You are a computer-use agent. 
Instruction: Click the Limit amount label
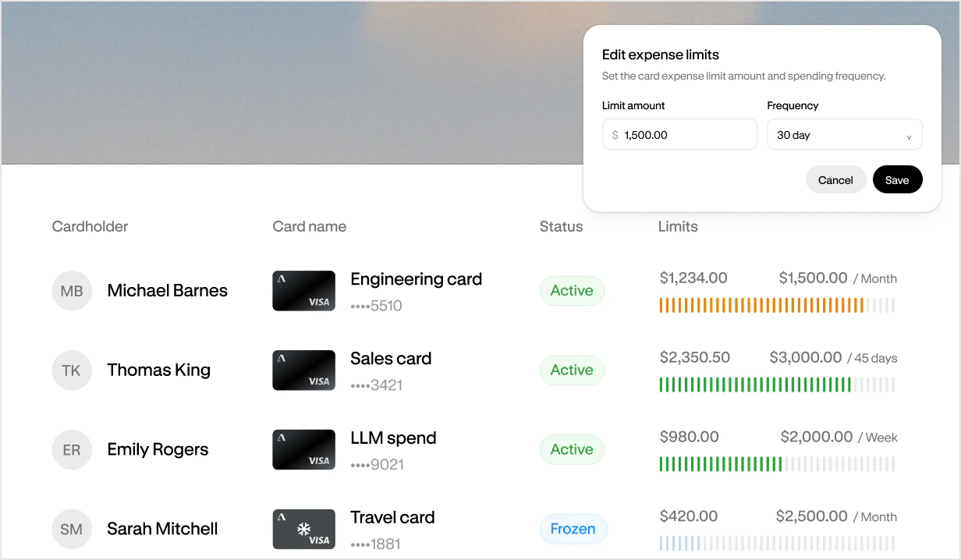(x=633, y=105)
